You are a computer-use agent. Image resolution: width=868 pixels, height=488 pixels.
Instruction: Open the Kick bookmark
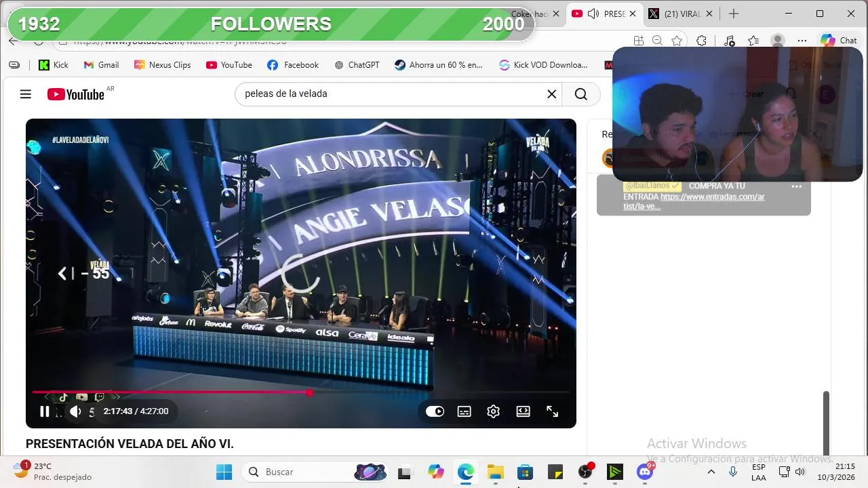(x=54, y=65)
